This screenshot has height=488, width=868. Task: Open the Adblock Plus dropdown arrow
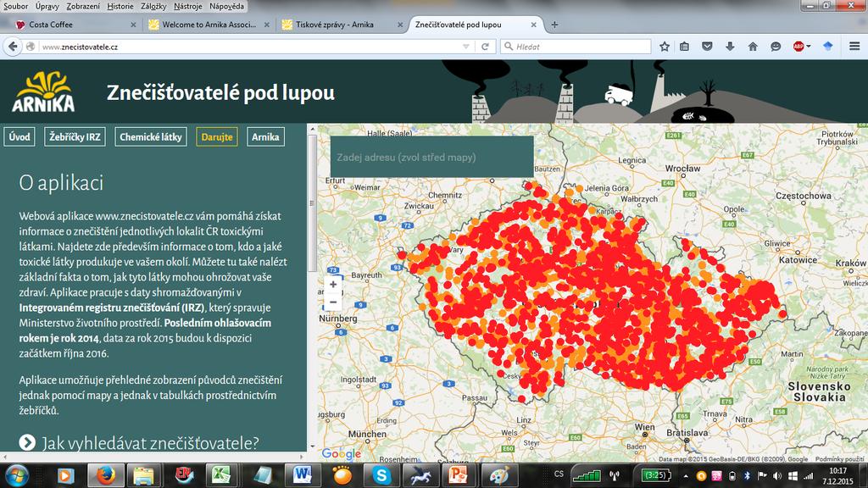[808, 47]
